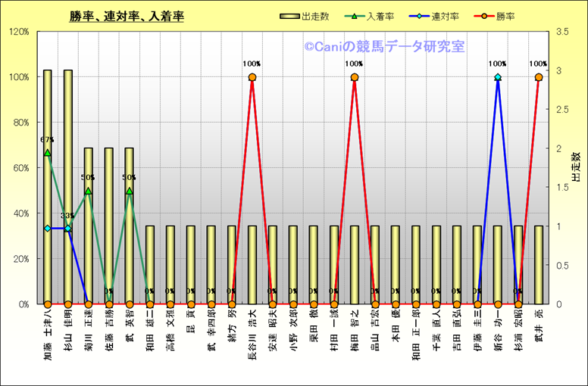
Task: Click the 長谷川 浩大 category axis label
Action: (x=252, y=335)
